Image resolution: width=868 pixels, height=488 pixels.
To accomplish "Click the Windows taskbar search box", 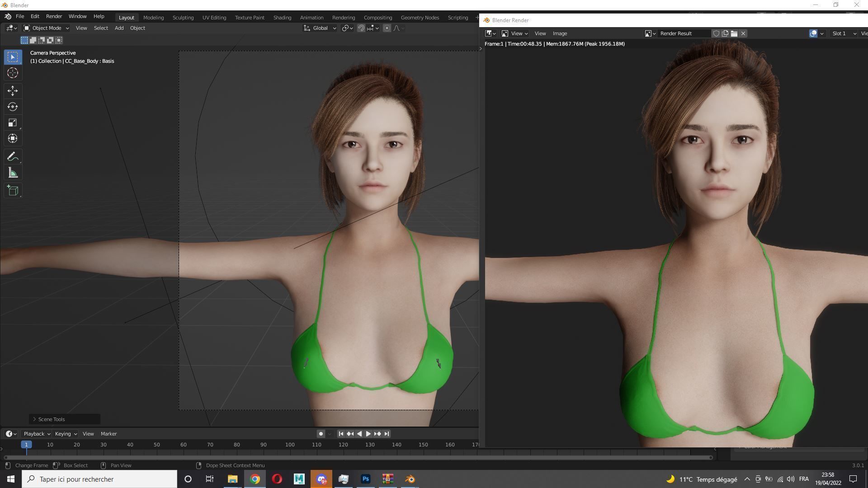I will point(99,479).
